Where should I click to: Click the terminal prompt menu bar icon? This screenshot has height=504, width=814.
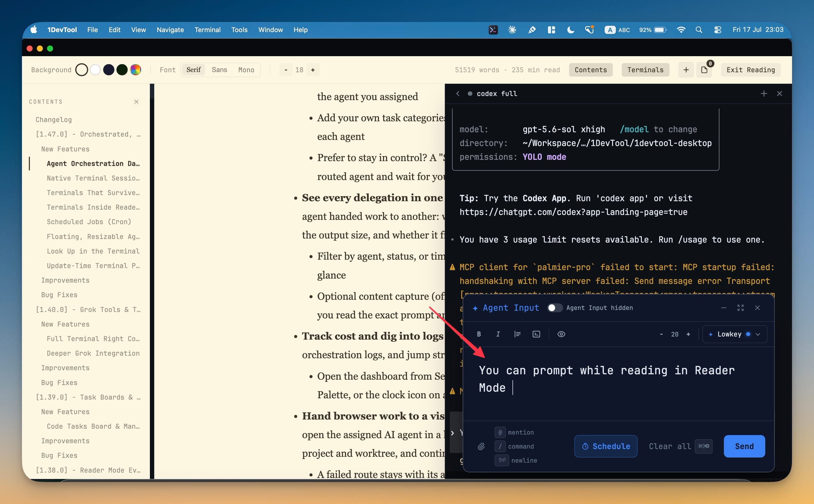[493, 30]
